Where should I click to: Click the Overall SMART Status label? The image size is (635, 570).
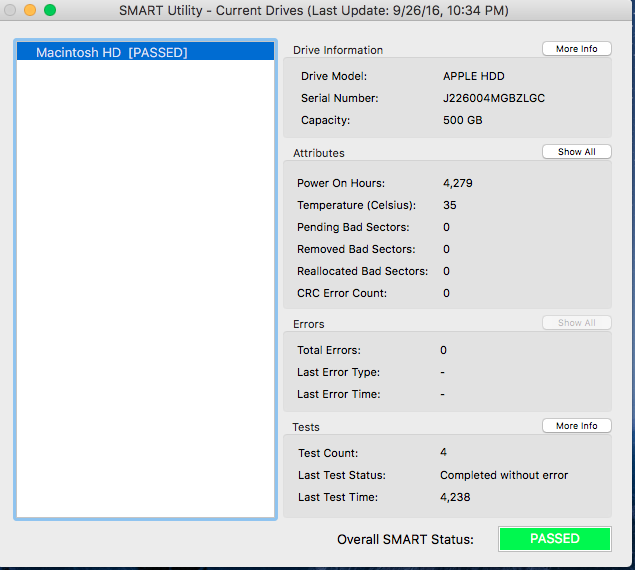pyautogui.click(x=405, y=539)
